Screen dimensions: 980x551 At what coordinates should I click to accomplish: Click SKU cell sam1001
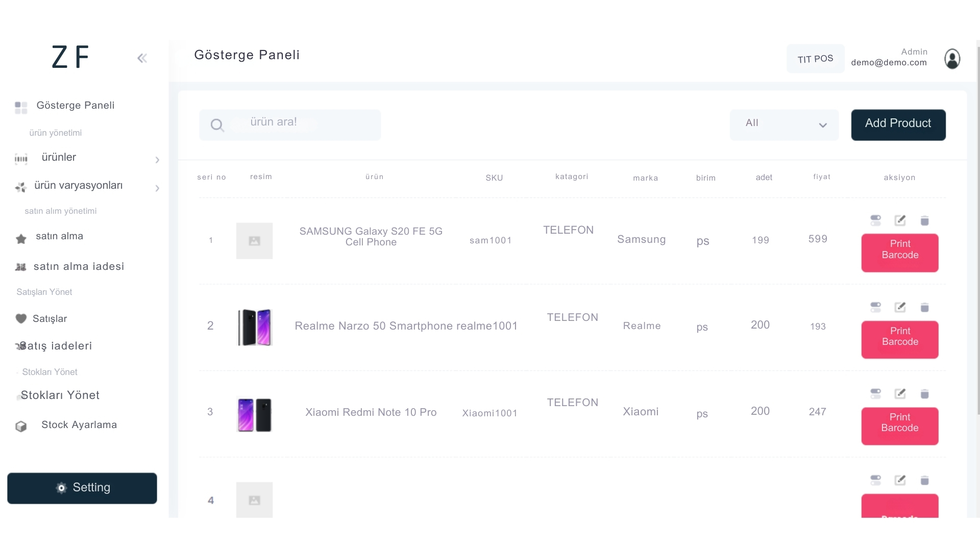(491, 240)
